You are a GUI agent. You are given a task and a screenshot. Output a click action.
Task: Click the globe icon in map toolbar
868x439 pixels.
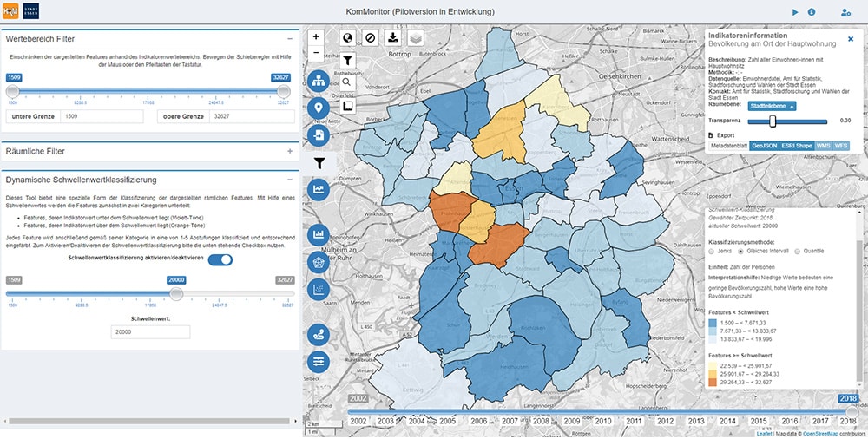tap(347, 37)
